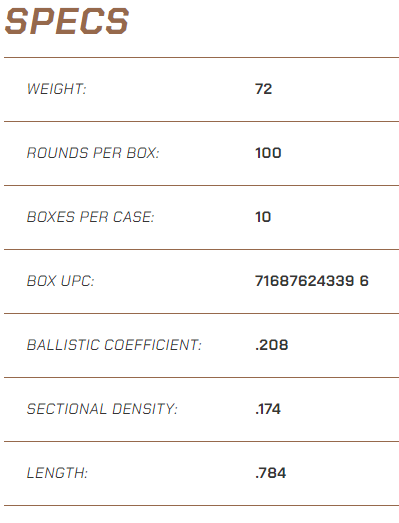Select the WEIGHT label

tap(56, 89)
